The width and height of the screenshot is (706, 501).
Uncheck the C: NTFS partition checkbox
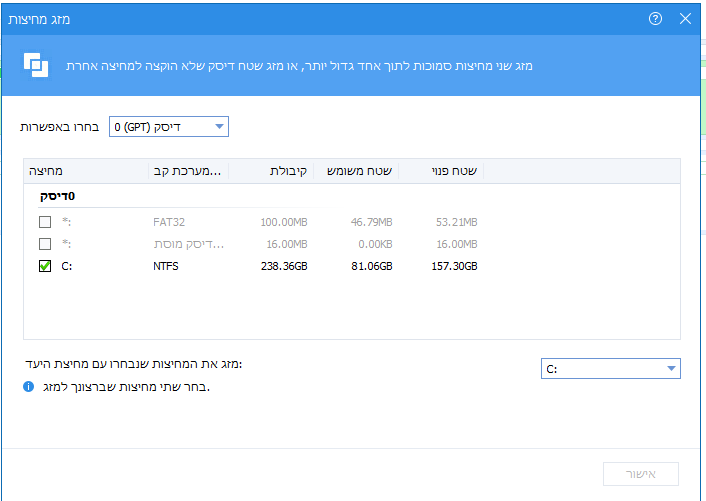point(45,267)
